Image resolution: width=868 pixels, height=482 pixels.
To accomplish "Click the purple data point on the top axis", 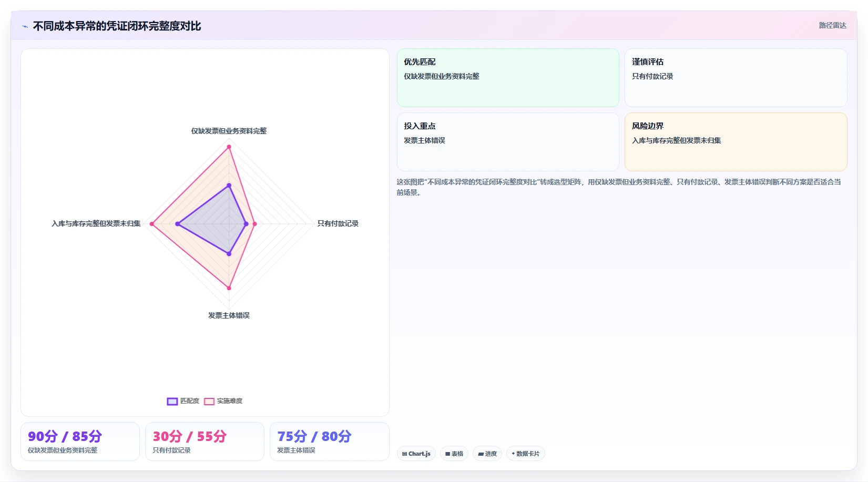I will (229, 186).
